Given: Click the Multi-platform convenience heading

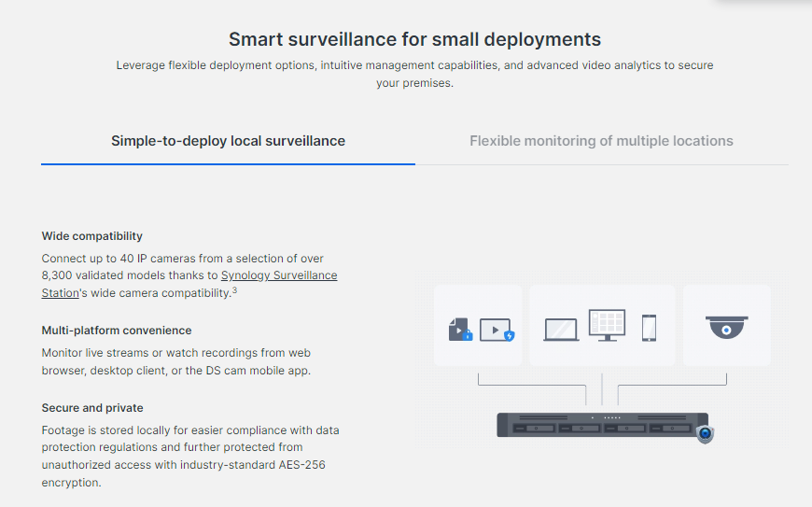Looking at the screenshot, I should pyautogui.click(x=117, y=331).
